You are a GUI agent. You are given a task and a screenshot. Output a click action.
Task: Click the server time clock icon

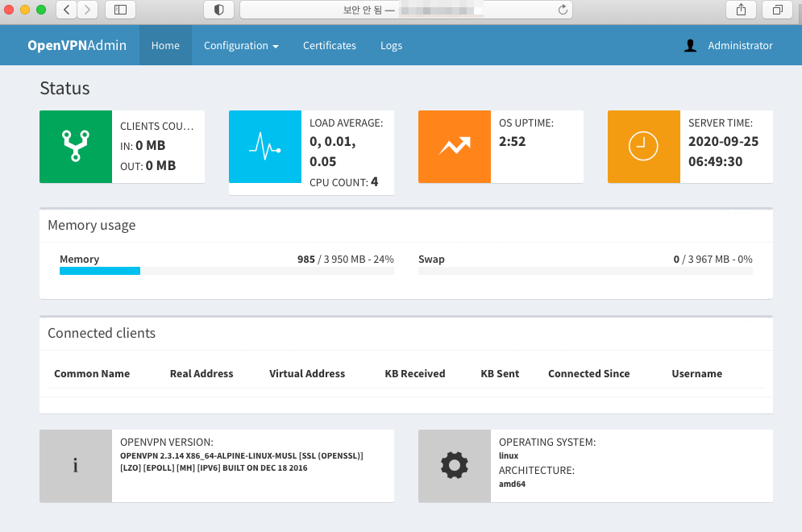[x=643, y=147]
